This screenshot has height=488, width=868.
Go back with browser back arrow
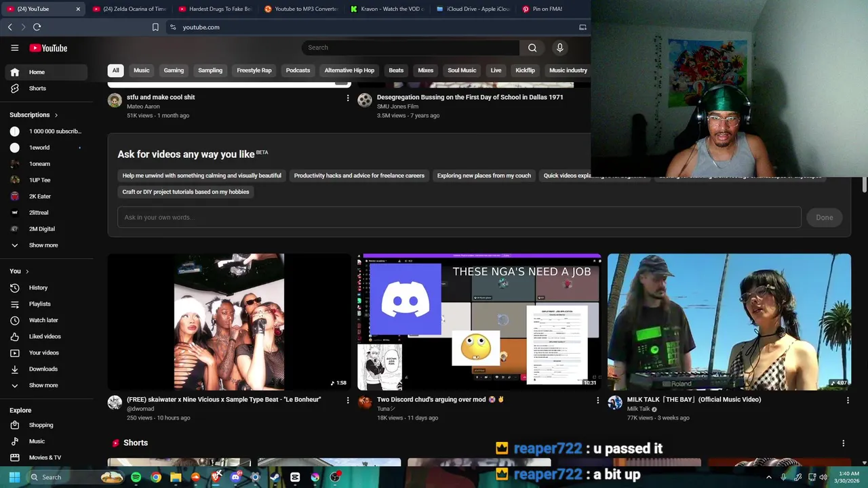(x=9, y=27)
